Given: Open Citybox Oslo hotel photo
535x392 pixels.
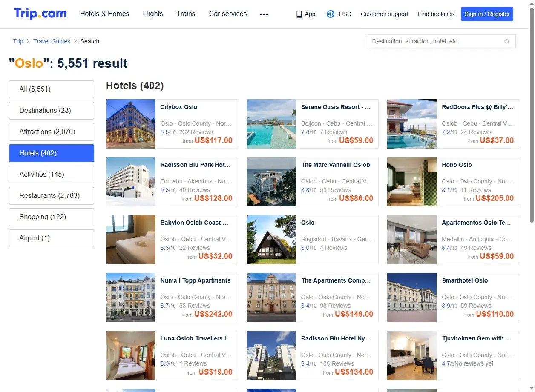Looking at the screenshot, I should click(x=131, y=124).
